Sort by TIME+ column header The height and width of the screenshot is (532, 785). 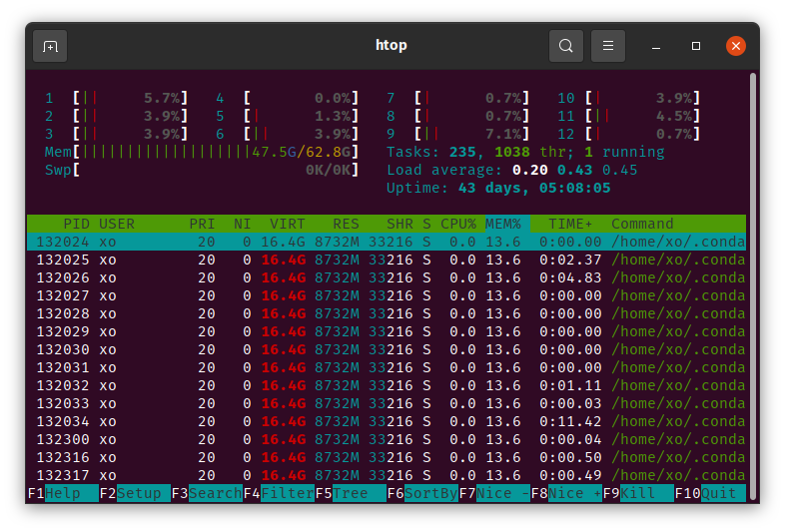point(570,224)
